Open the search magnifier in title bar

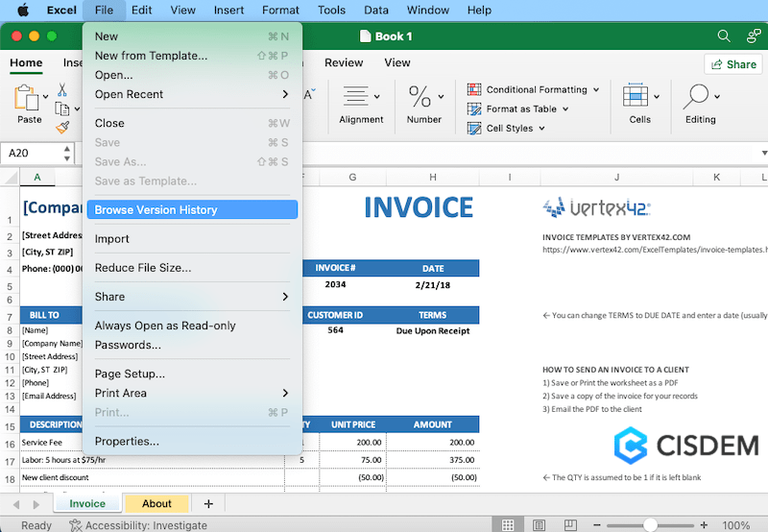pos(724,36)
